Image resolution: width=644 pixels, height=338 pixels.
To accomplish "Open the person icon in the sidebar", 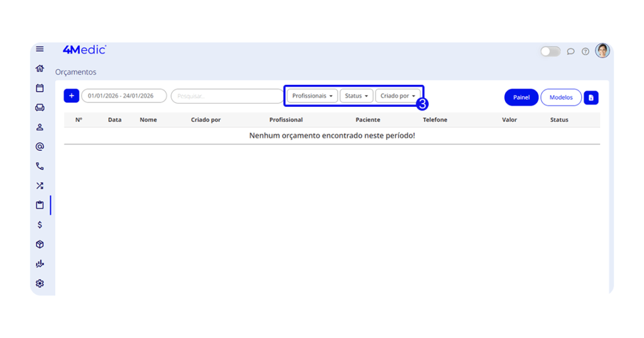I will click(40, 127).
